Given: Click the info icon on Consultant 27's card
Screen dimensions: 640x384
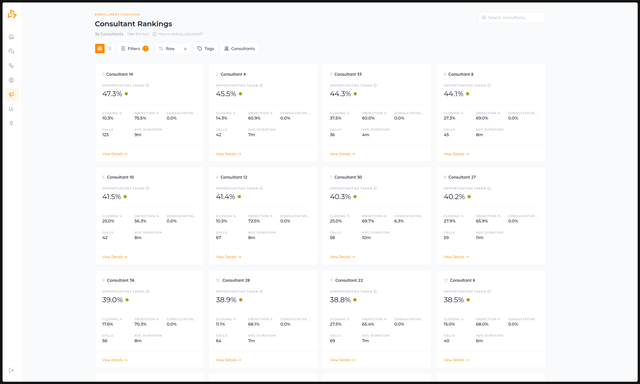Looking at the screenshot, I should click(x=489, y=188).
